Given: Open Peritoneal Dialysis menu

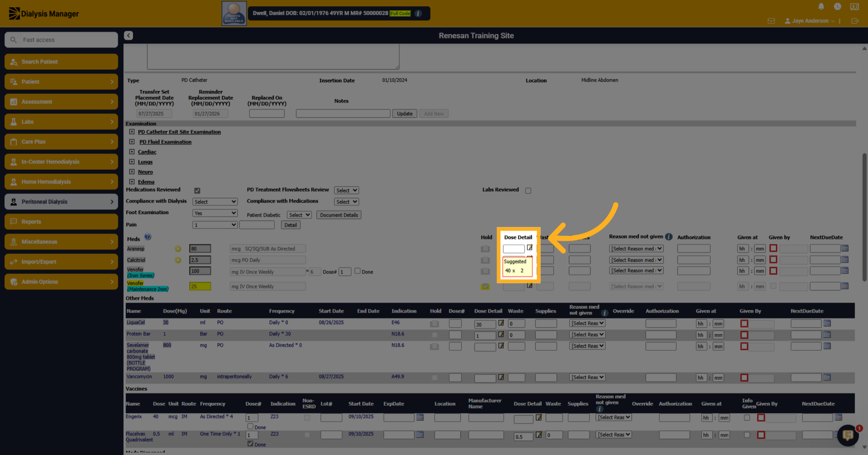Looking at the screenshot, I should click(61, 202).
